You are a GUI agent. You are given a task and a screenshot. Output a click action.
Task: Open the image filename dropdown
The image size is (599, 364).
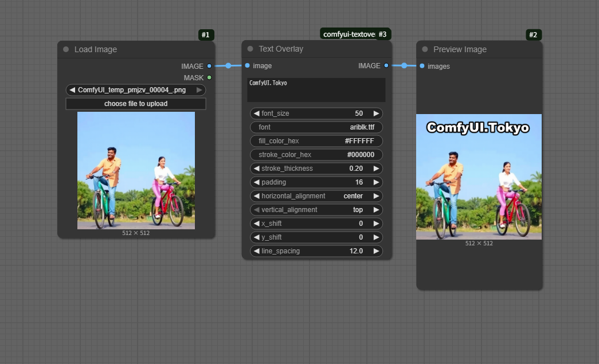point(135,90)
